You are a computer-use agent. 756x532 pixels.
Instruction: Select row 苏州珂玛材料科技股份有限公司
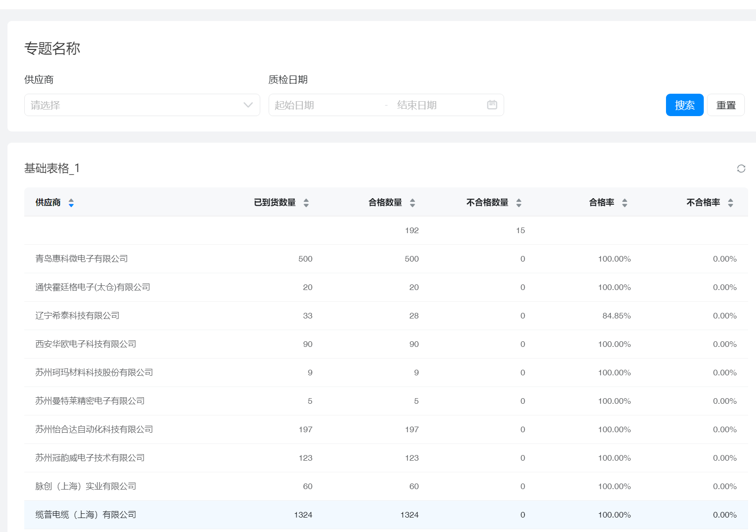click(386, 373)
